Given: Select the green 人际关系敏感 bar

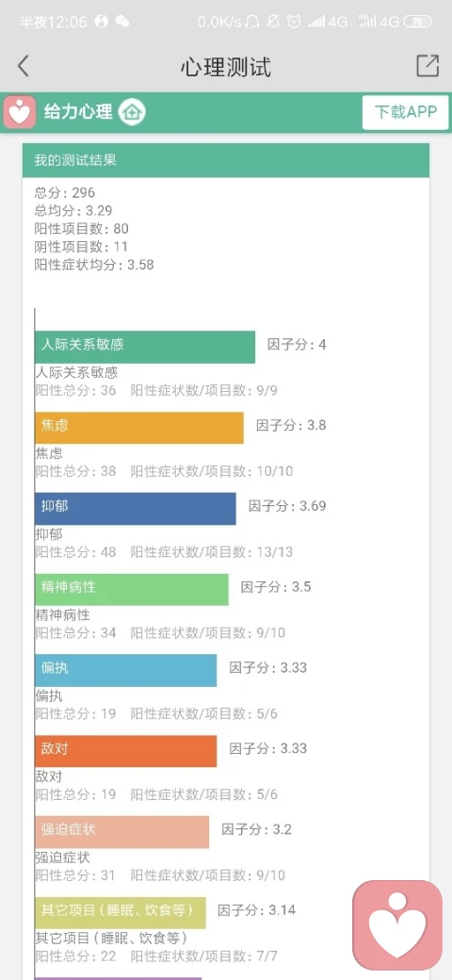Looking at the screenshot, I should [x=145, y=347].
